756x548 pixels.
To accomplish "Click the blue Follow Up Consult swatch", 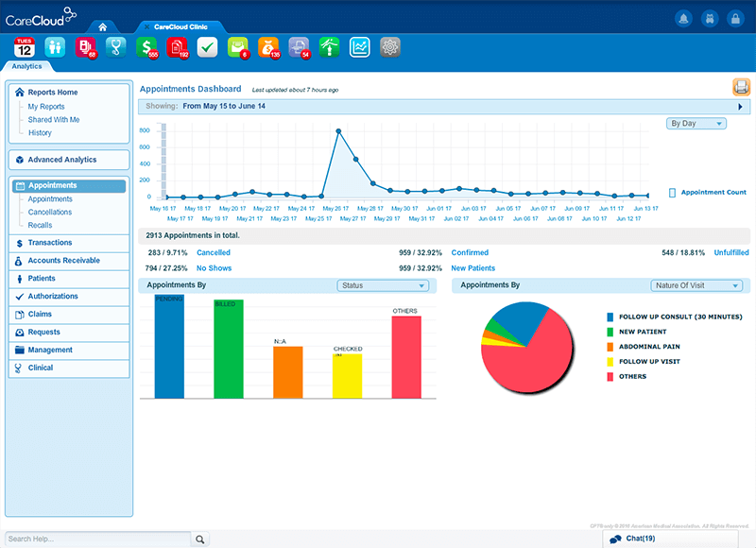I will (x=610, y=317).
